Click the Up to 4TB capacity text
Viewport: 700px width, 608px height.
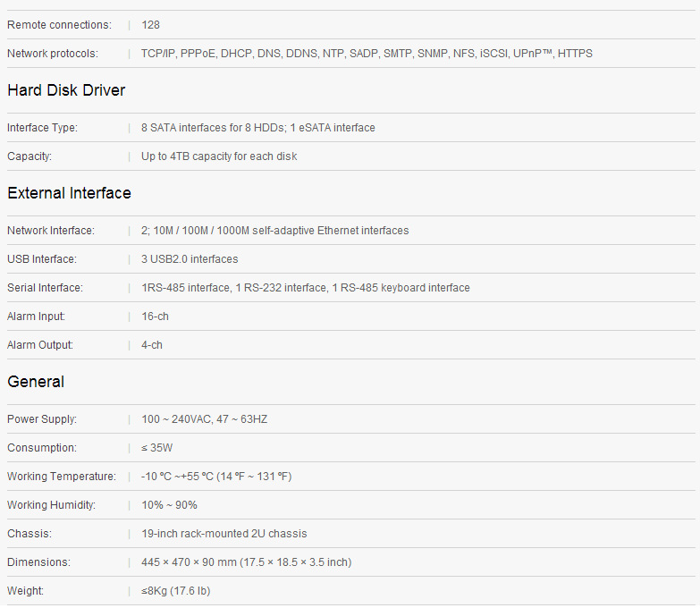pyautogui.click(x=219, y=156)
